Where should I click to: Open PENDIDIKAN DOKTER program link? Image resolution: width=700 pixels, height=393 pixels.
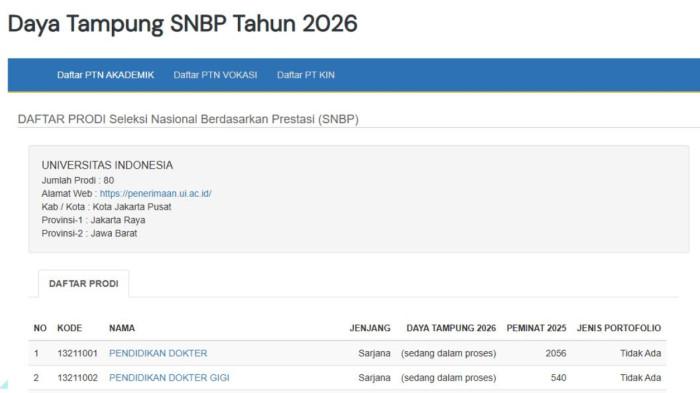(158, 353)
